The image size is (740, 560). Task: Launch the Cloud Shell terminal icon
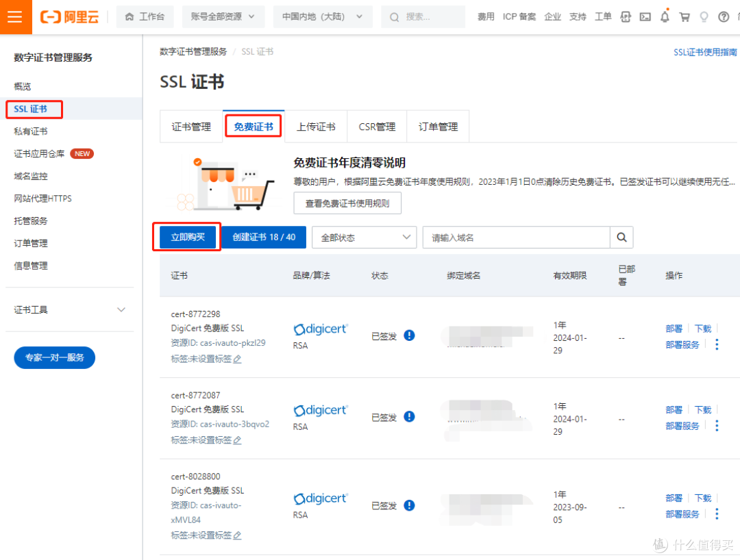(x=645, y=17)
